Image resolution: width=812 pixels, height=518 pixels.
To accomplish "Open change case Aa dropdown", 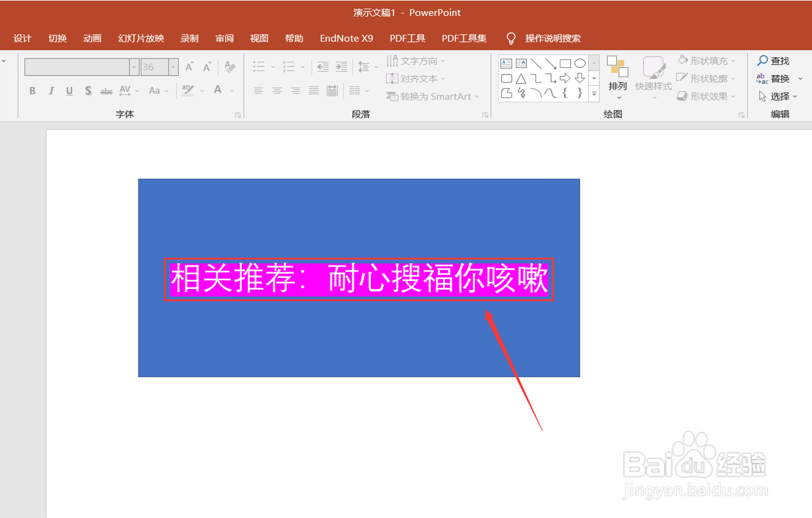I will [158, 91].
